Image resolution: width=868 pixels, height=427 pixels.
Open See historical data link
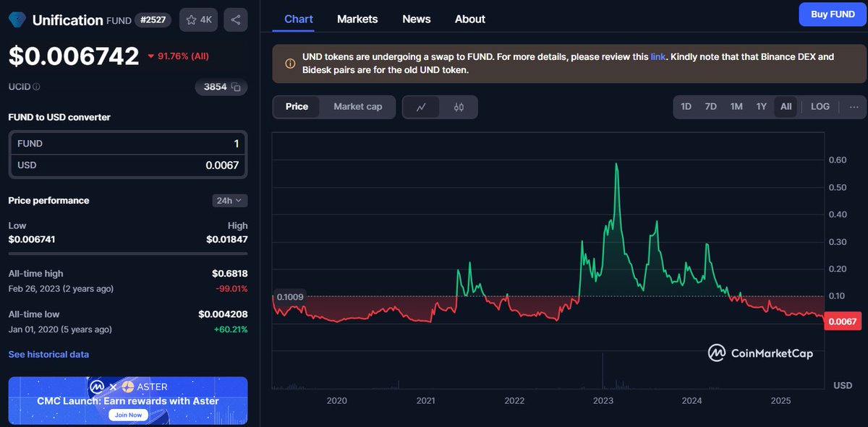[48, 355]
